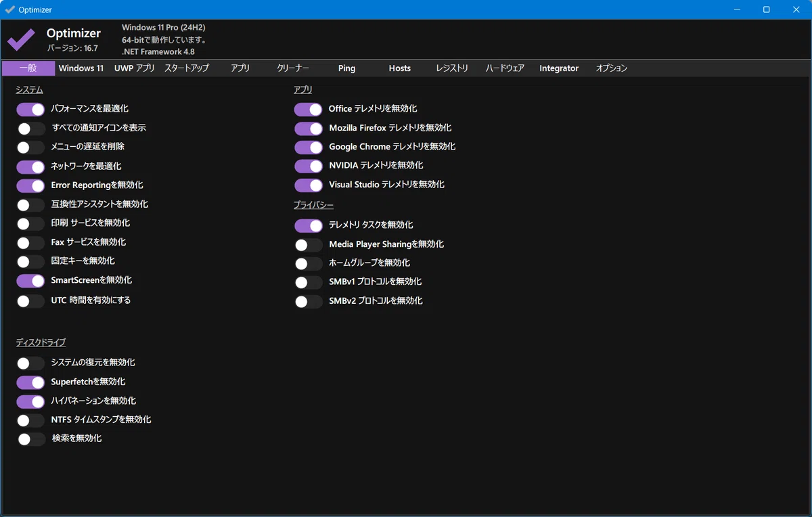Click the purple Optimizer checkmark logo
The width and height of the screenshot is (812, 517).
click(x=21, y=39)
